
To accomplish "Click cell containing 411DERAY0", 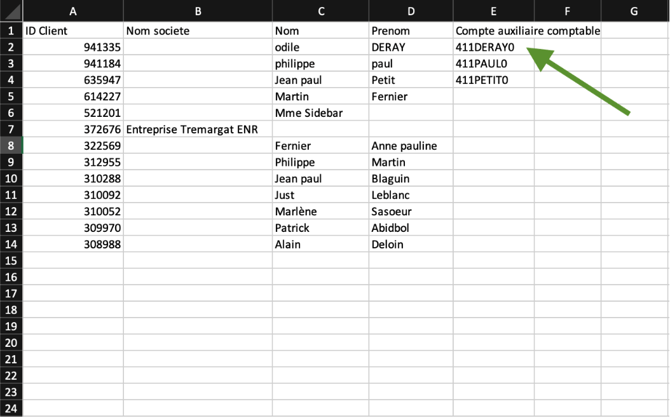I will point(494,47).
